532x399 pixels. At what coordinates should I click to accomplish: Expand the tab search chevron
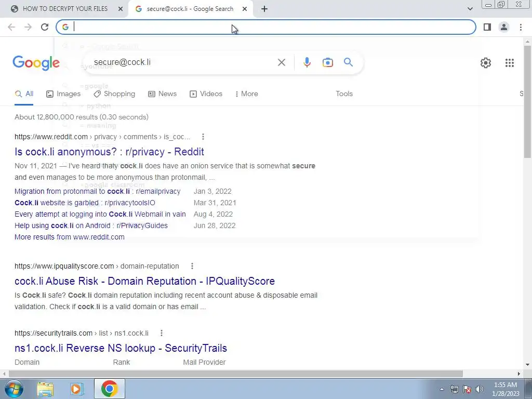tap(470, 9)
